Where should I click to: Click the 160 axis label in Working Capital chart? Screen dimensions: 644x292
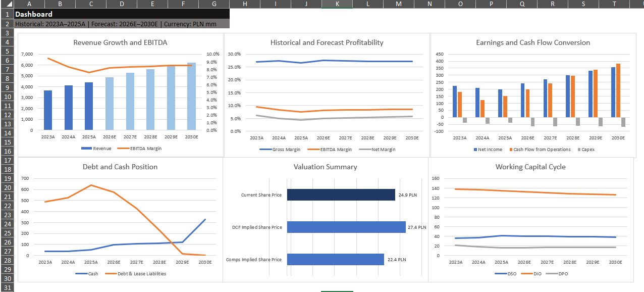[436, 178]
